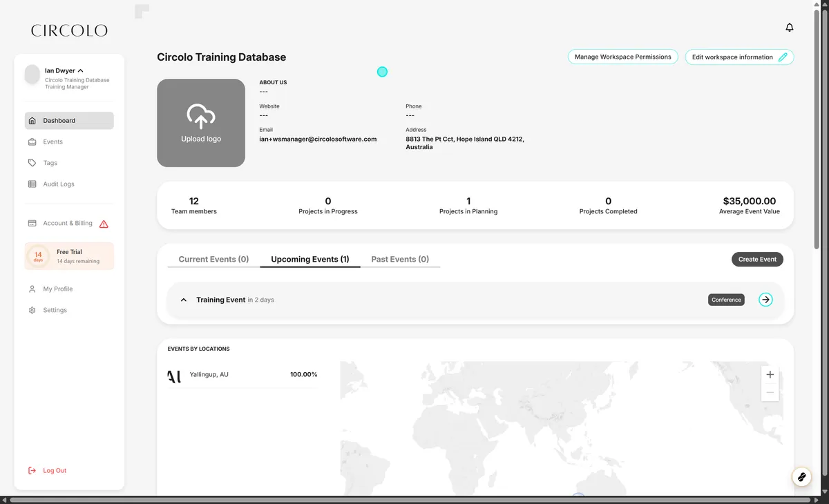Screen dimensions: 829x504
Task: Click the Events briefcase icon
Action: pos(32,142)
